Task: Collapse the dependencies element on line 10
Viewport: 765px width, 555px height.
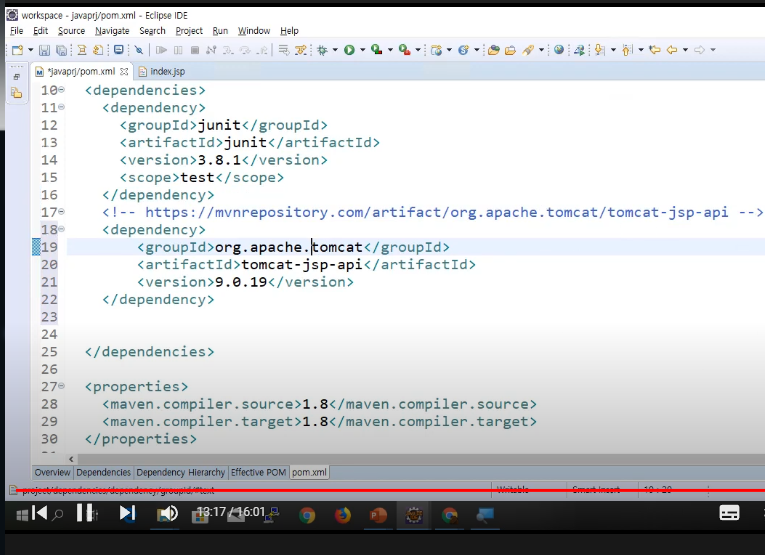Action: click(x=61, y=89)
